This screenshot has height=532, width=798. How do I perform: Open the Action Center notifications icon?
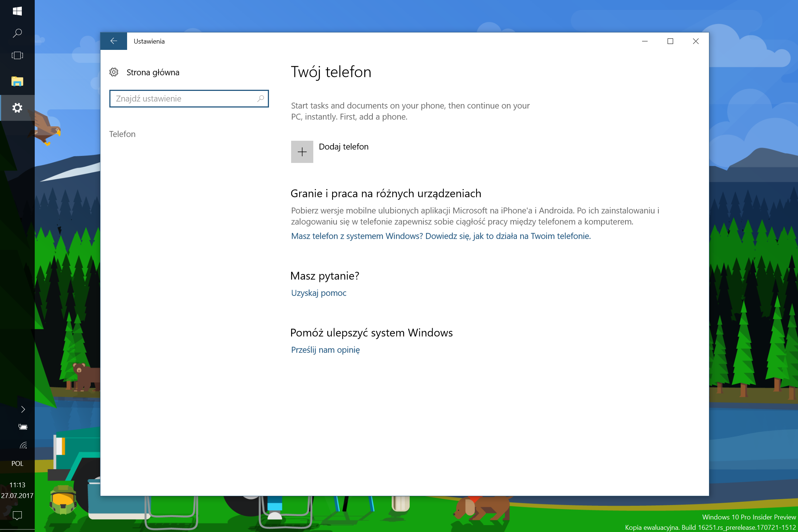[17, 515]
